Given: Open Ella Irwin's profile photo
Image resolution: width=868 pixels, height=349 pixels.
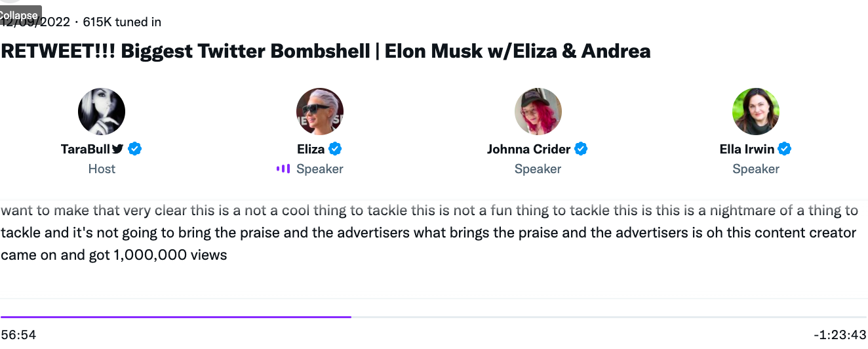Looking at the screenshot, I should 756,112.
